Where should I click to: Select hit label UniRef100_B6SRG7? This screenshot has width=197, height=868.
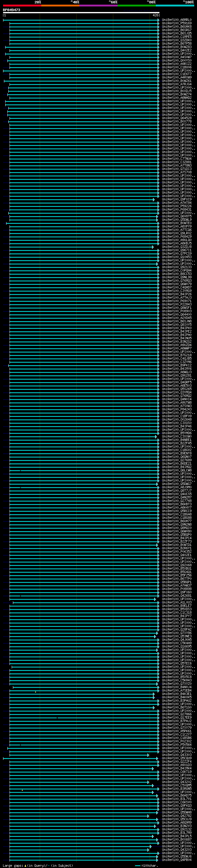[176, 30]
